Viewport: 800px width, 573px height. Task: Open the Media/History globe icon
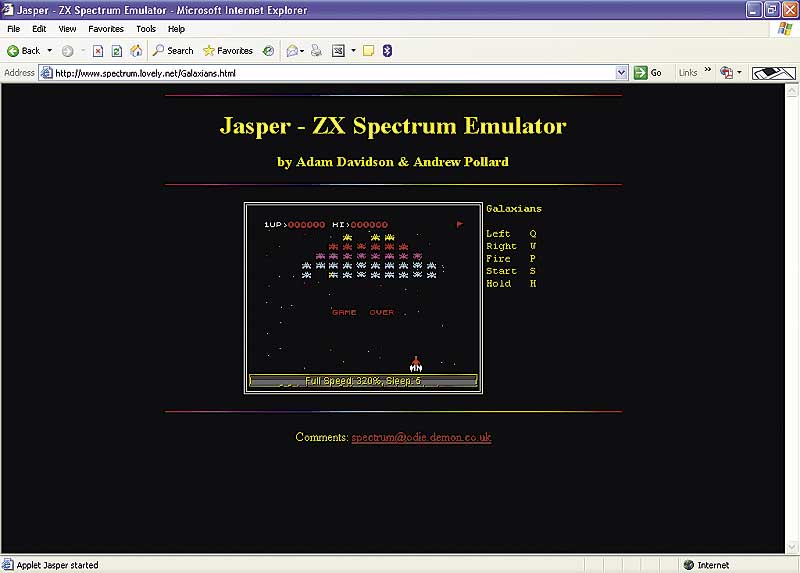pyautogui.click(x=268, y=51)
